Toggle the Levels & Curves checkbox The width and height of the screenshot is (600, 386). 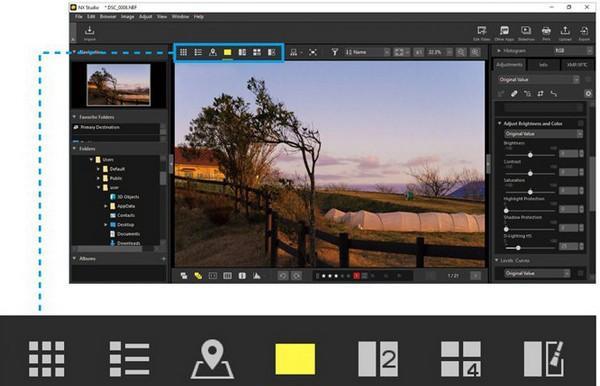(581, 273)
